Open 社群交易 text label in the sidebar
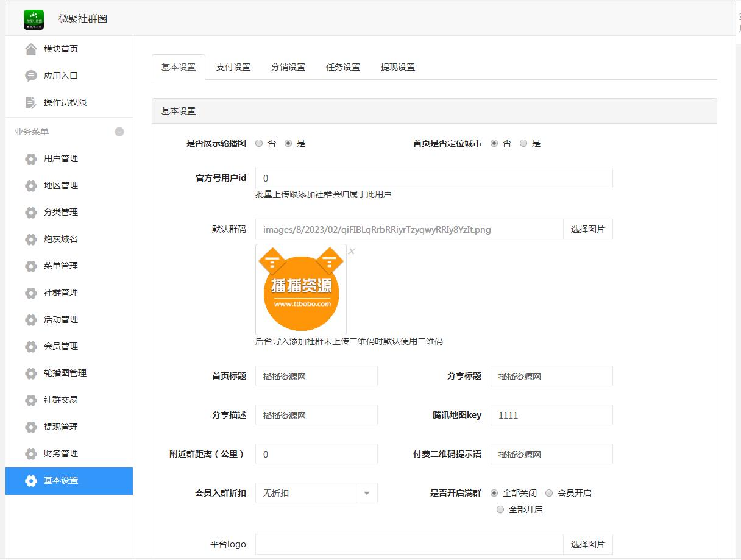Screen dimensions: 741x560 coord(61,400)
